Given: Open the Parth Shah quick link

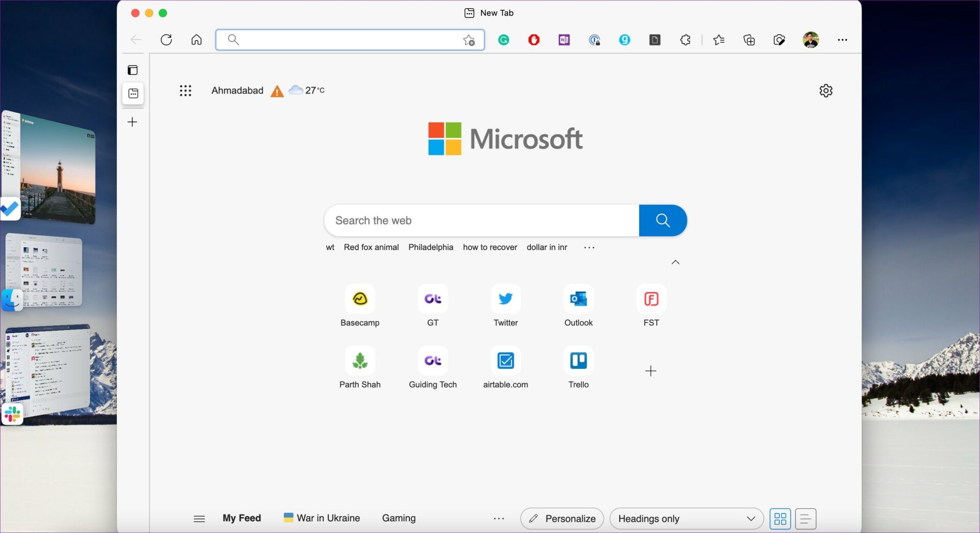Looking at the screenshot, I should (360, 368).
